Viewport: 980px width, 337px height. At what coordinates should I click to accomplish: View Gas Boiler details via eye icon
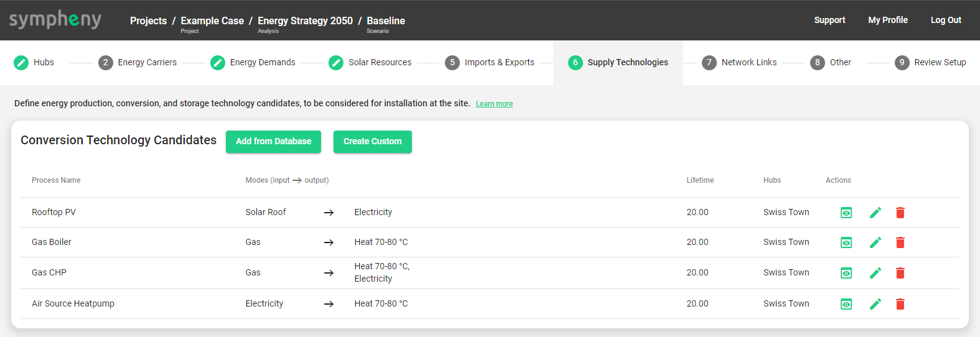click(x=846, y=242)
